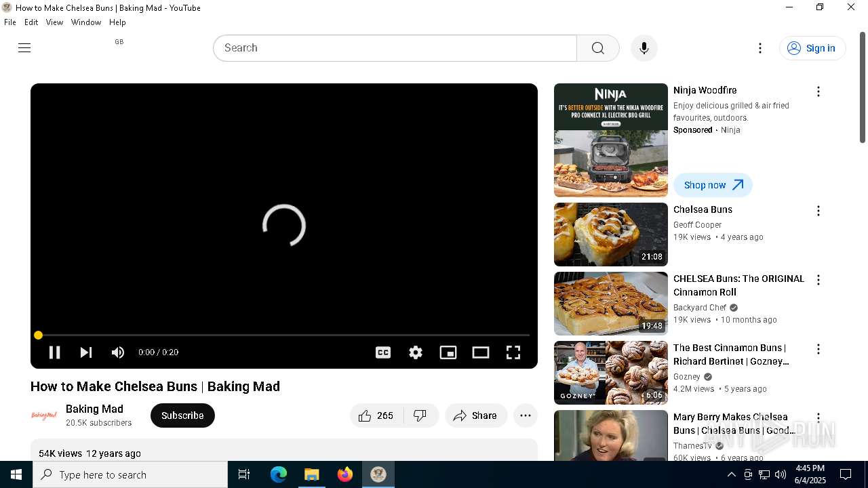Skip to the next video
The height and width of the screenshot is (488, 868).
[x=86, y=352]
